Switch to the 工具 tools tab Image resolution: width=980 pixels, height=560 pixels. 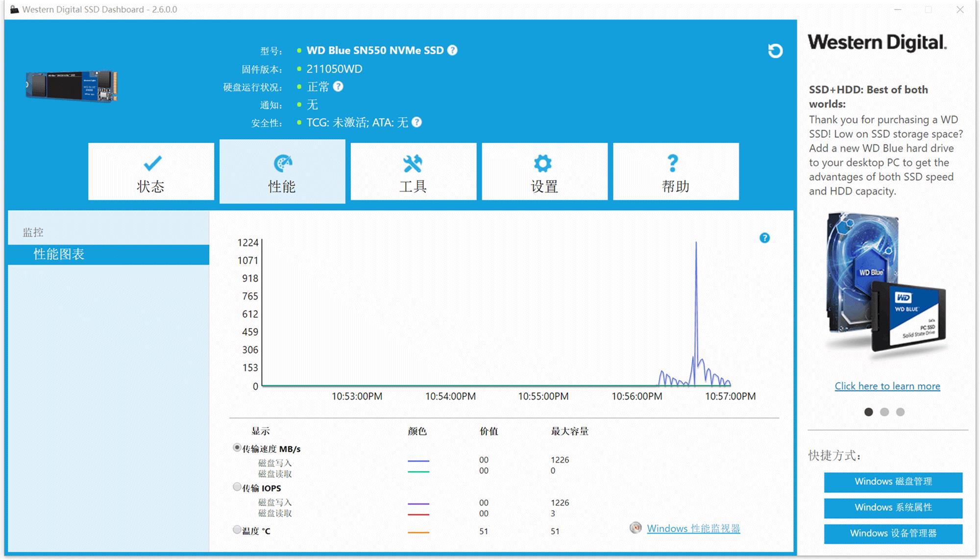(413, 171)
